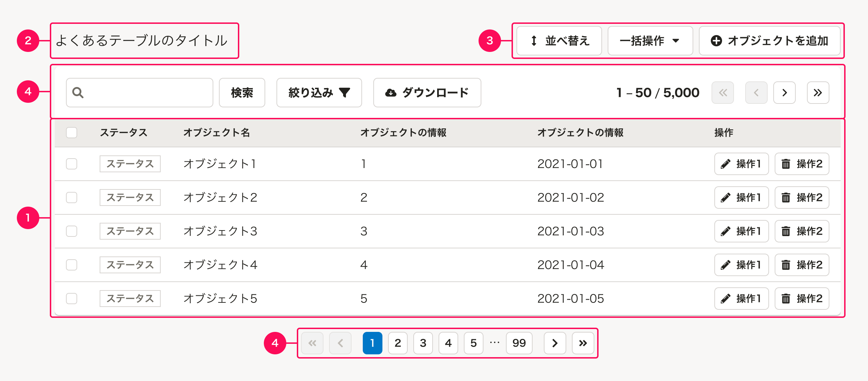Select page 99 in pagination
Screen dimensions: 868x381
[519, 343]
